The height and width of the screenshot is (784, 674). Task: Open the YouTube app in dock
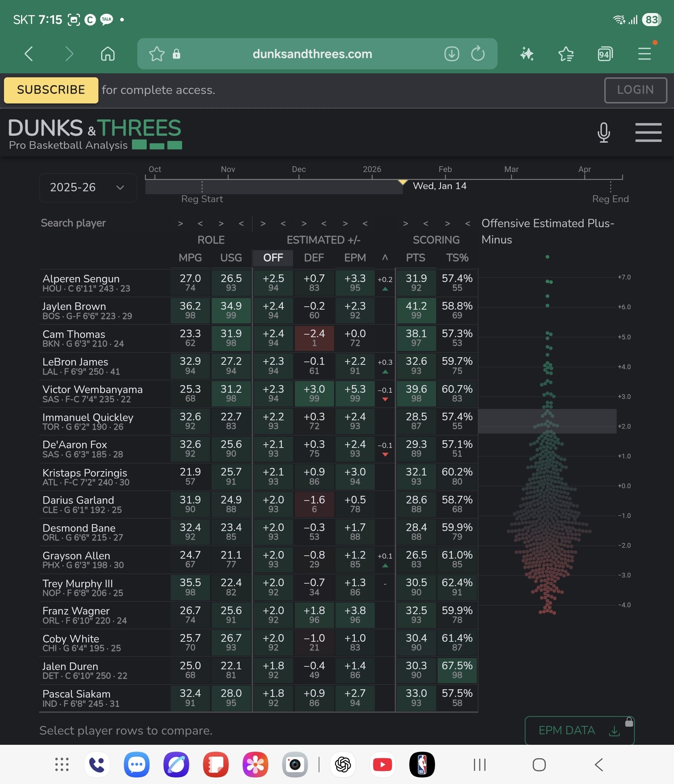382,764
